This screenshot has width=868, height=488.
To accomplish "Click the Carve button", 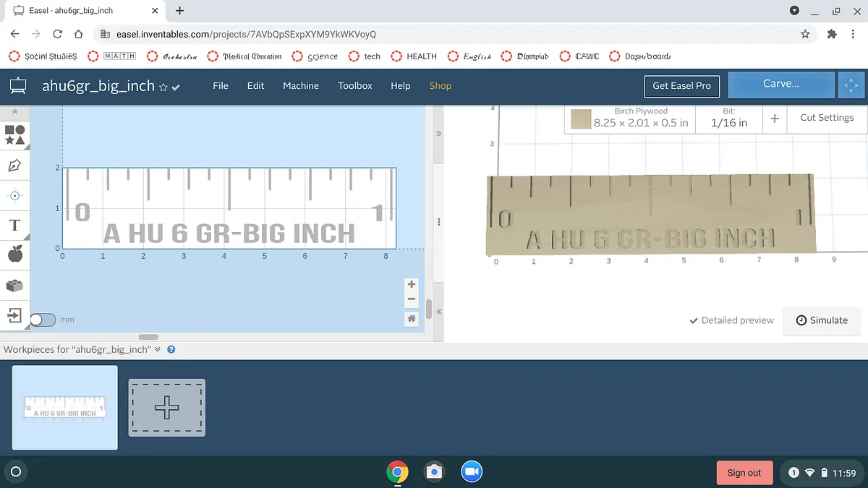I will pyautogui.click(x=780, y=85).
